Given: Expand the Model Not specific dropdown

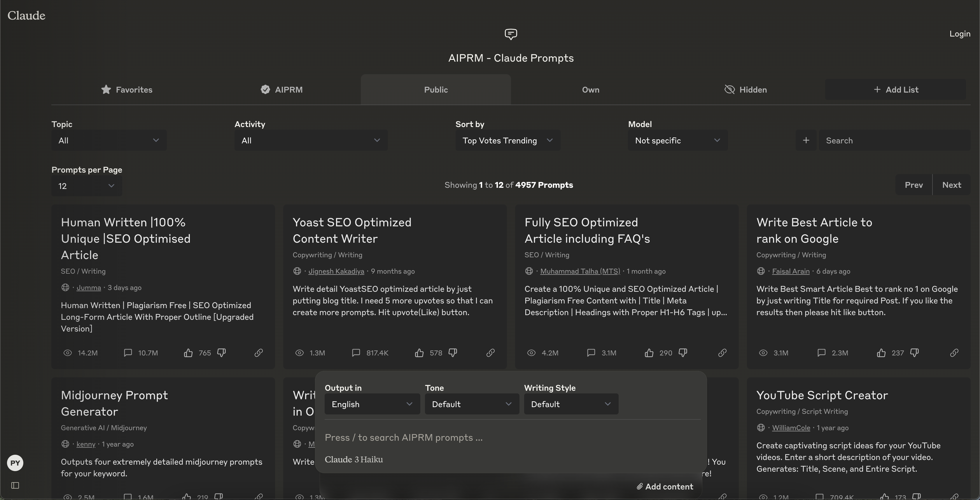Looking at the screenshot, I should point(677,140).
